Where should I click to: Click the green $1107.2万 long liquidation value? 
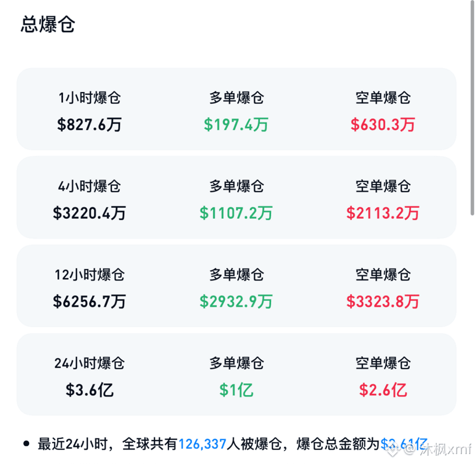235,213
